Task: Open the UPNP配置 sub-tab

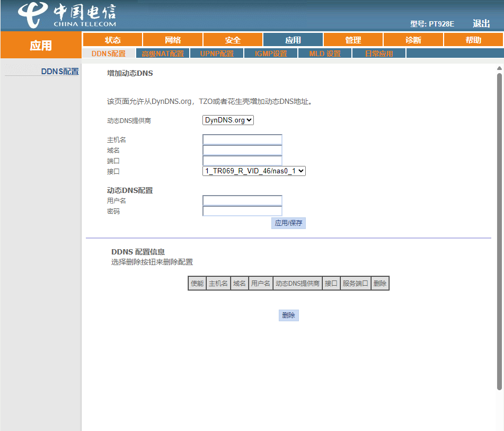Action: [216, 52]
